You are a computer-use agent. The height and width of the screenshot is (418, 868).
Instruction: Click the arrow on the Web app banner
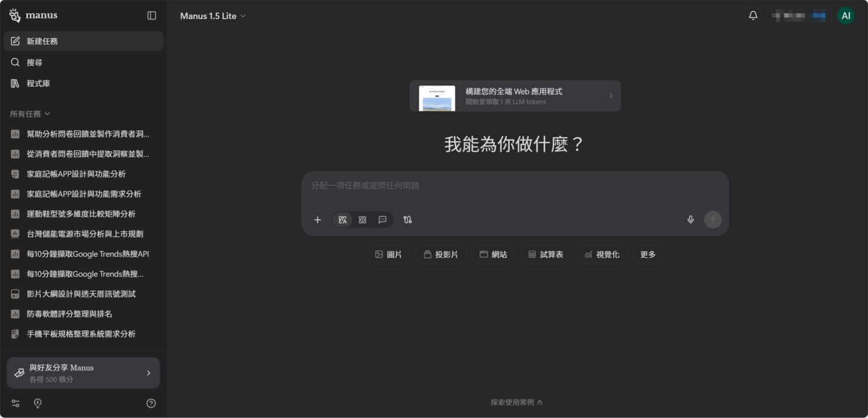tap(610, 96)
